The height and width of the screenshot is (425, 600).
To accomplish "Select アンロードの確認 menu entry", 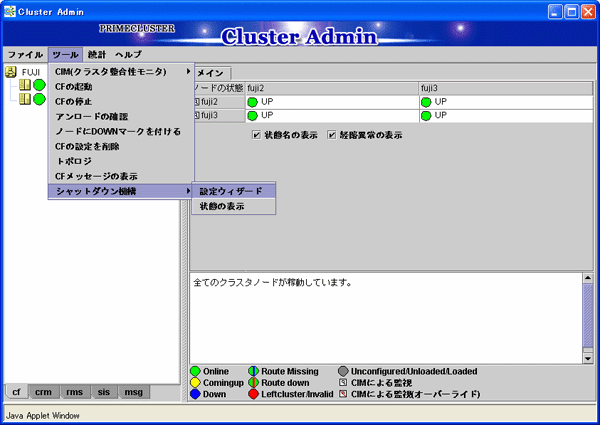I will 121,117.
